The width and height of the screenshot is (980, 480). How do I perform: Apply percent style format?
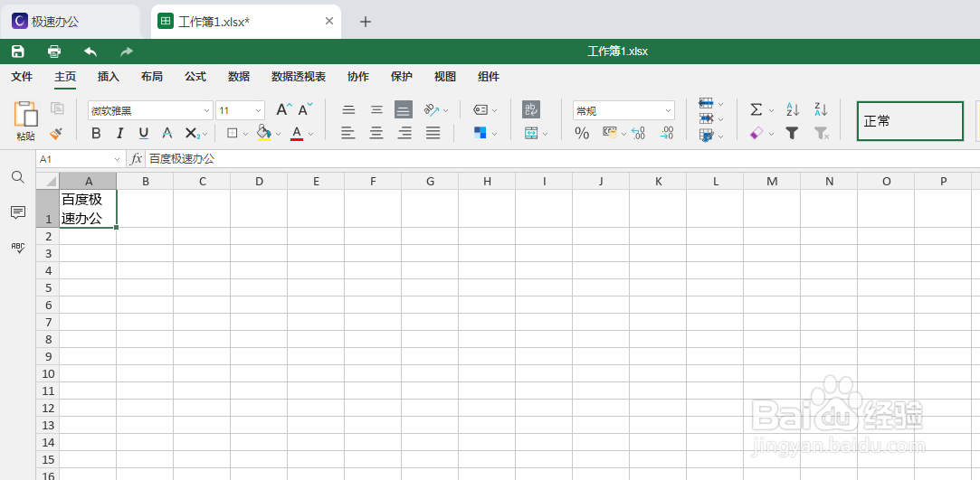(x=582, y=133)
